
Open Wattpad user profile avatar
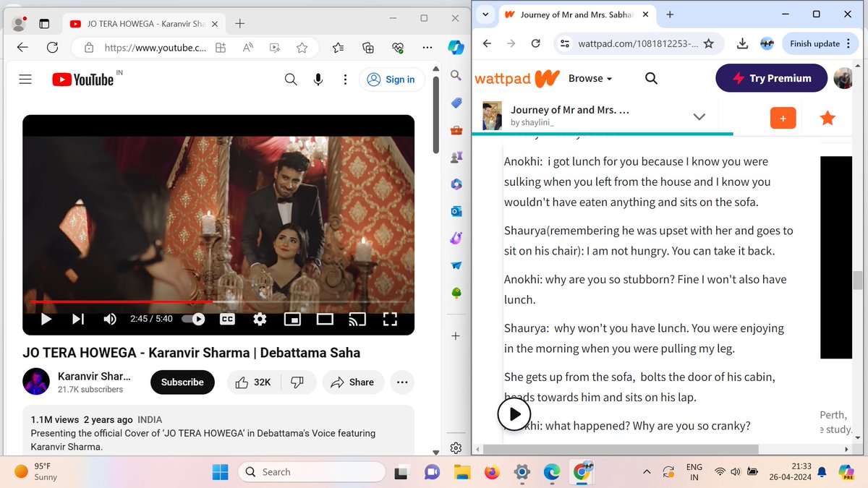(843, 78)
